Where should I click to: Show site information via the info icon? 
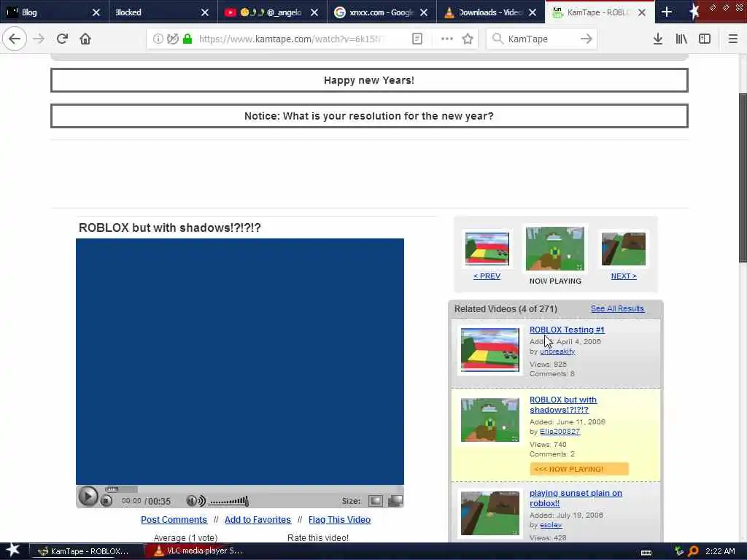point(158,39)
